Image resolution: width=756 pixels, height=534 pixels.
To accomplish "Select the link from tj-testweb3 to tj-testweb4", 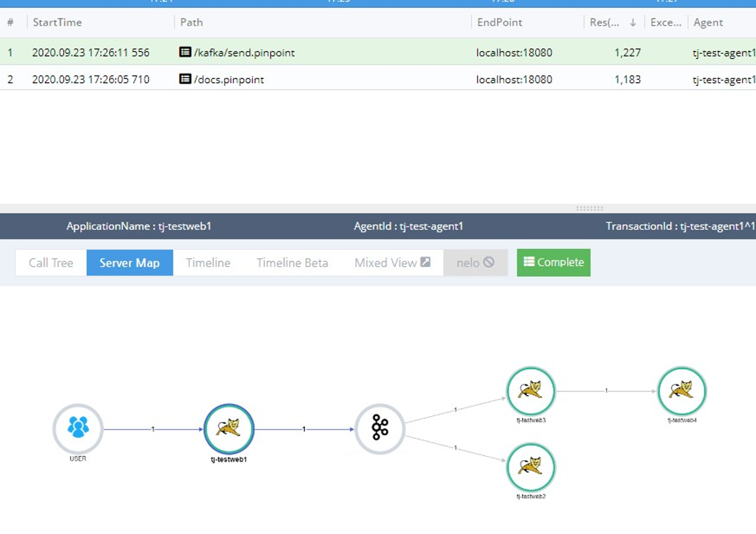I will (x=606, y=391).
